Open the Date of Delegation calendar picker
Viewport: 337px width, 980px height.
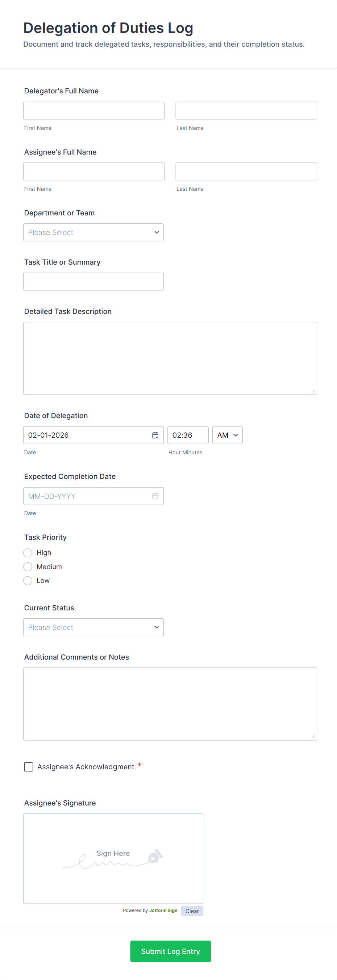[x=155, y=435]
